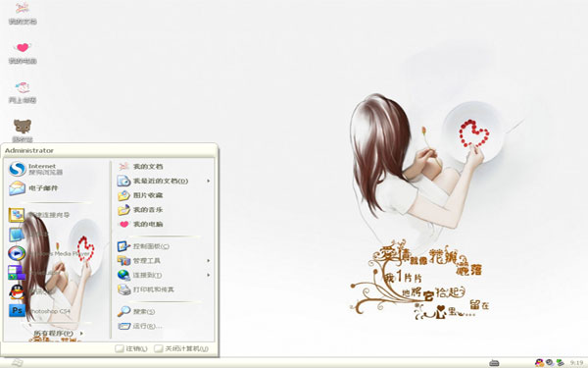Click 关闭计算机(U) shut down button
This screenshot has width=588, height=368.
[x=181, y=348]
